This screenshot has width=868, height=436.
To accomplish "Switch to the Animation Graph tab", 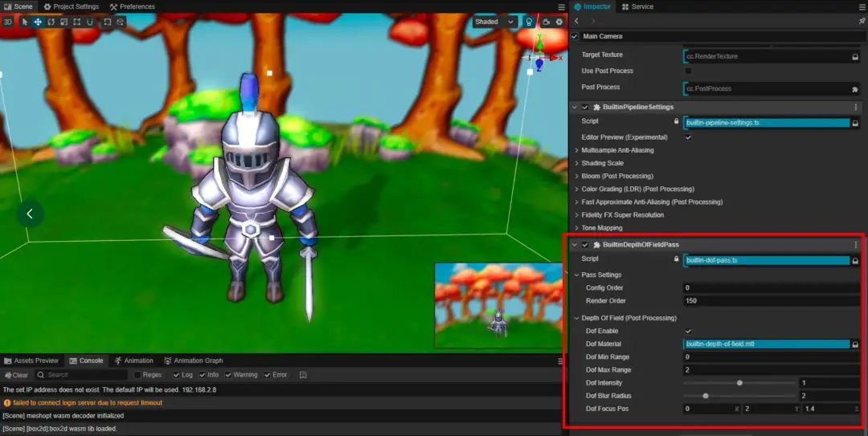I will coord(193,361).
